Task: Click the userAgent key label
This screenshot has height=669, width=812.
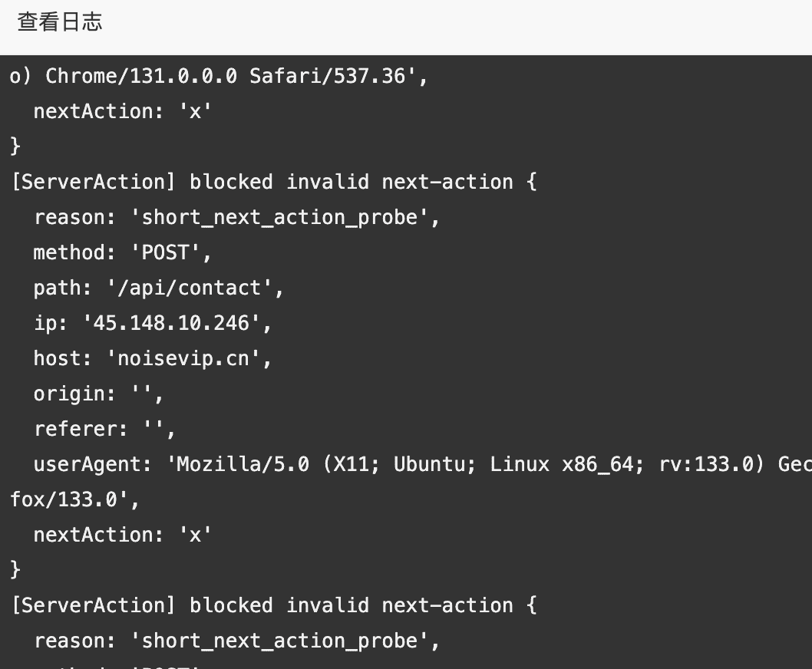Action: pos(93,464)
